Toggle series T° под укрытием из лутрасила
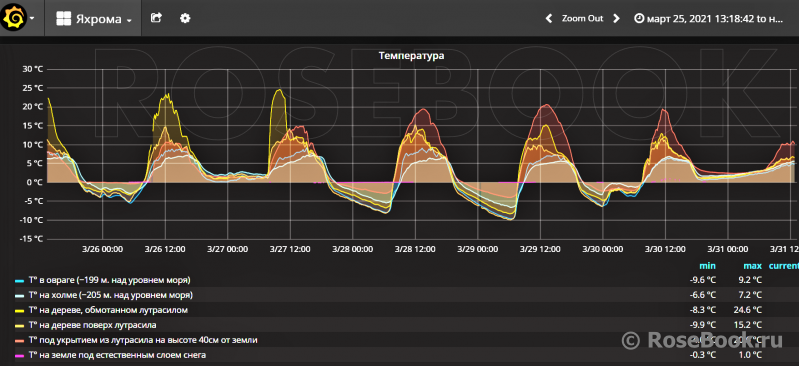The image size is (799, 366). (x=143, y=339)
